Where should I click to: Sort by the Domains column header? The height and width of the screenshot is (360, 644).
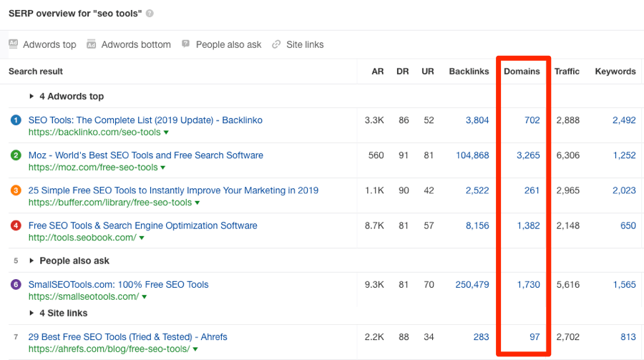(x=522, y=72)
